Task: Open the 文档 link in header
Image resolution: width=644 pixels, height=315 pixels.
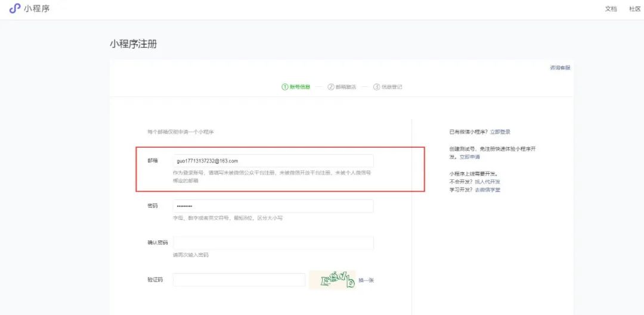Action: (611, 9)
